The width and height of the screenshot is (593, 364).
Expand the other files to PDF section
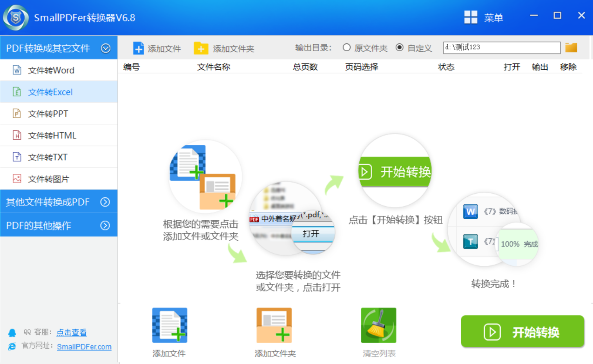click(105, 202)
